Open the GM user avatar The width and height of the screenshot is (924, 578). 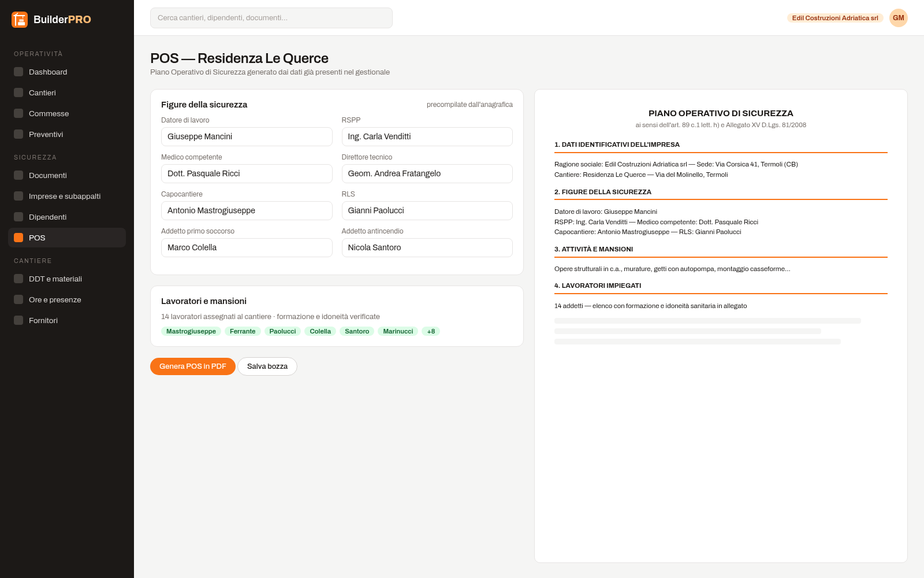click(x=899, y=18)
